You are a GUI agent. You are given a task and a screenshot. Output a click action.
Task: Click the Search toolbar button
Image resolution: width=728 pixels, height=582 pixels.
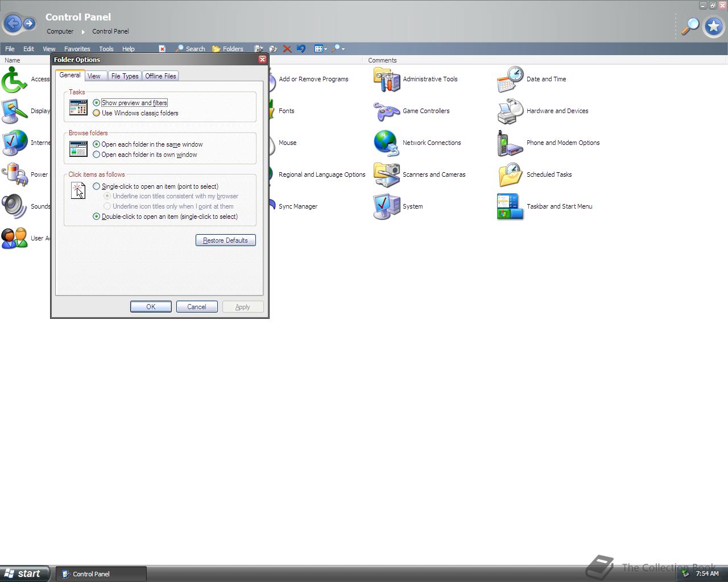pyautogui.click(x=191, y=49)
